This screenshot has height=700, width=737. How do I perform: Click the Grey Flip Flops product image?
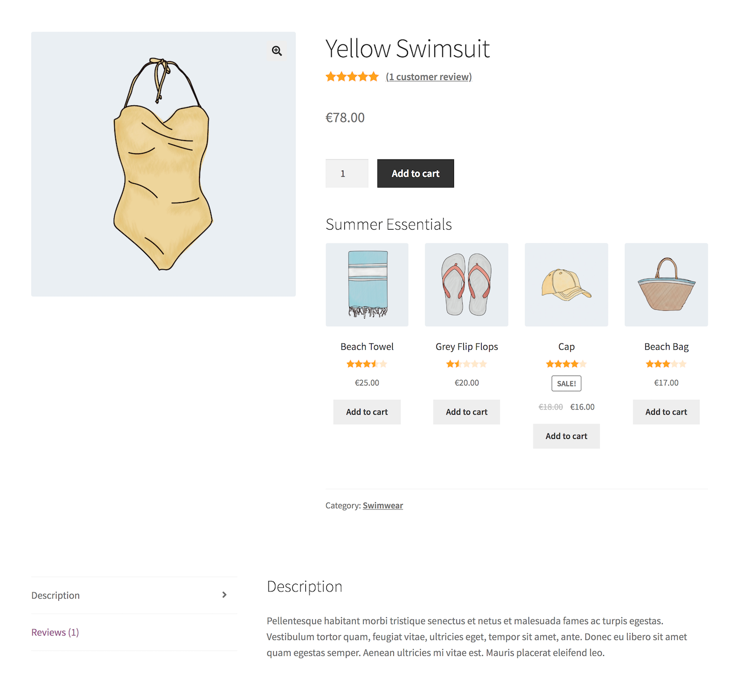coord(466,284)
